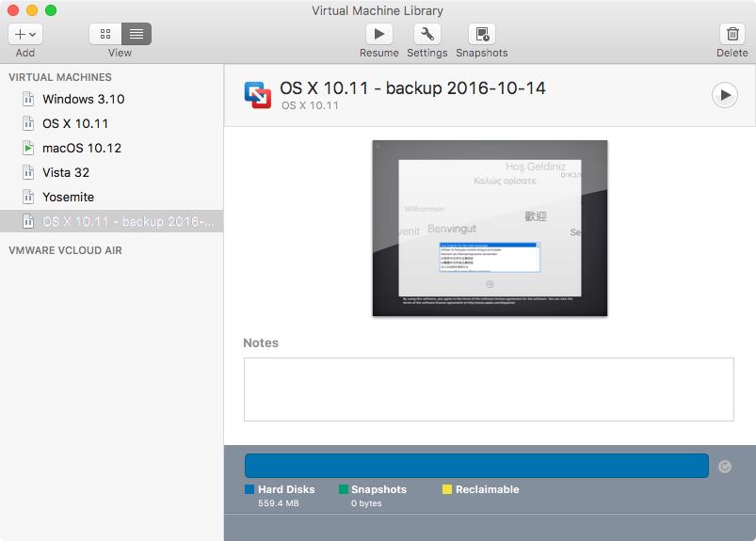Image resolution: width=756 pixels, height=541 pixels.
Task: Click the VMware Fusion logo icon
Action: (x=258, y=95)
